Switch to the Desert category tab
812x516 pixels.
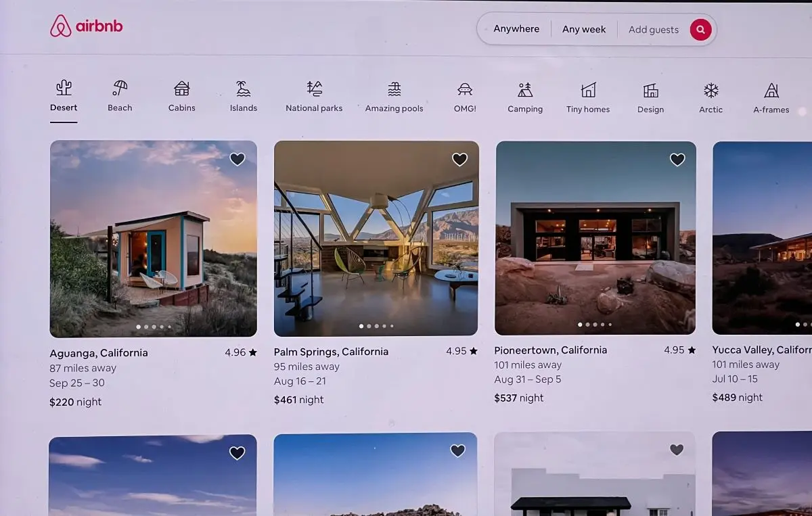pos(64,95)
